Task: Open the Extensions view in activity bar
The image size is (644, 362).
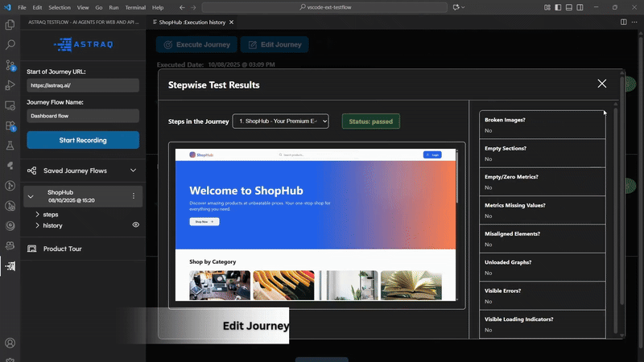Action: click(10, 125)
